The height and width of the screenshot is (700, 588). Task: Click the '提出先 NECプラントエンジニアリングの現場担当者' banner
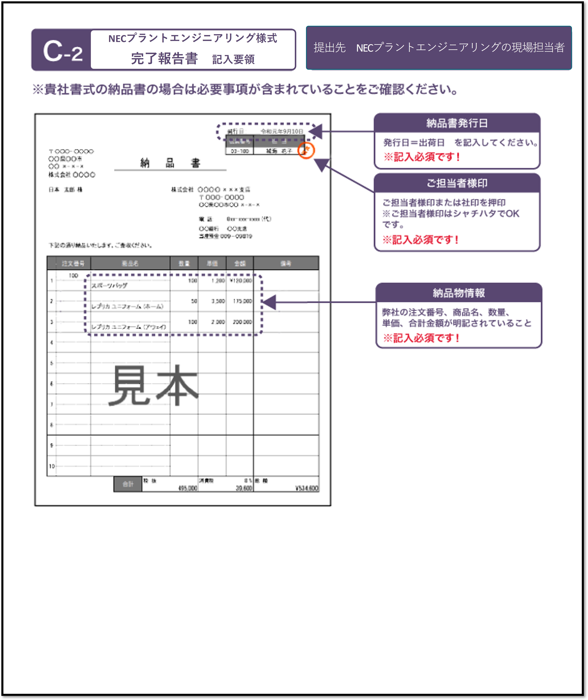pyautogui.click(x=439, y=48)
